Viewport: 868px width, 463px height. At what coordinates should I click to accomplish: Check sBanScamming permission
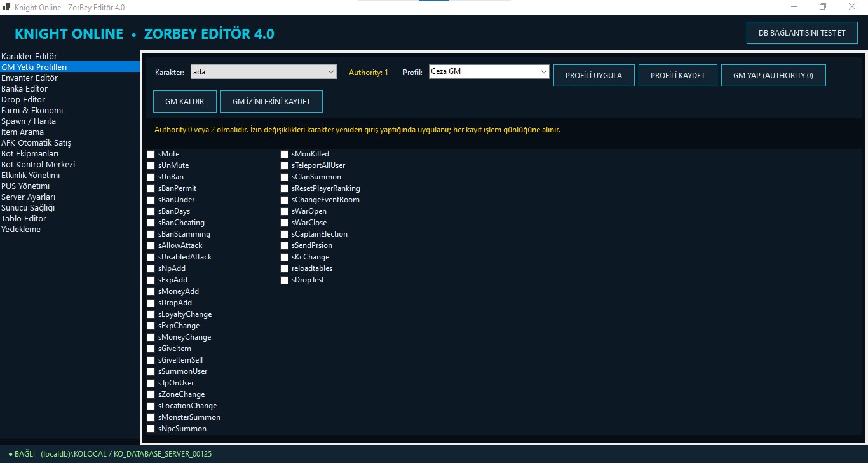click(151, 234)
